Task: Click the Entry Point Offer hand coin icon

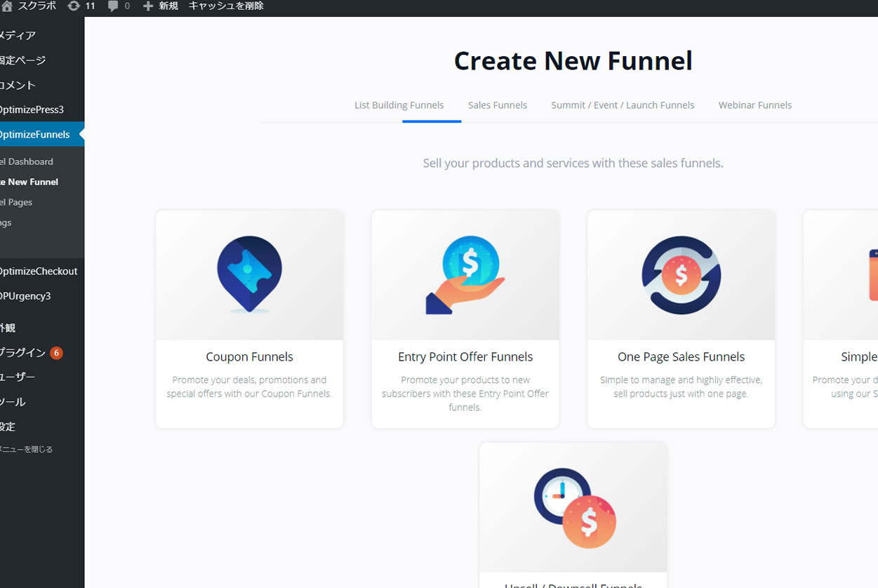Action: point(465,274)
